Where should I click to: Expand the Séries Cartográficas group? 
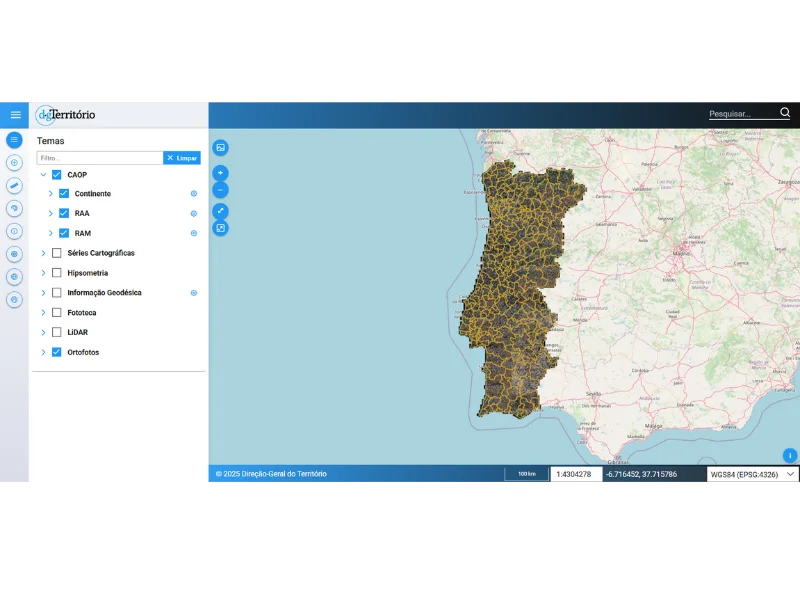[43, 253]
